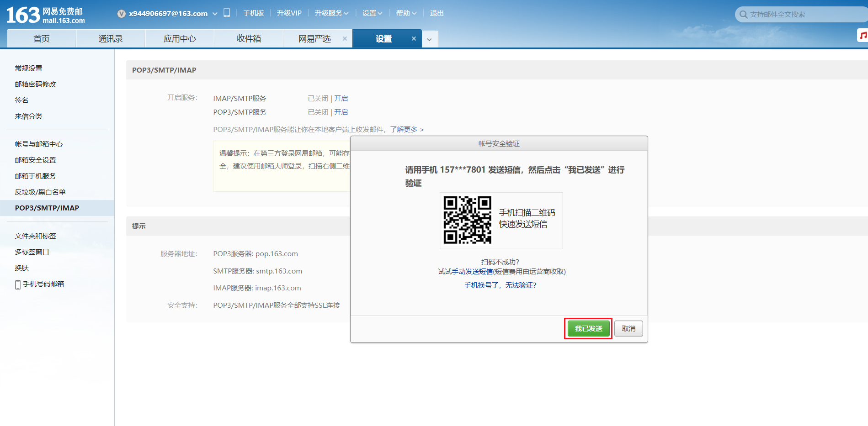The width and height of the screenshot is (868, 426).
Task: Open the 升级服务 dropdown menu
Action: tap(331, 13)
